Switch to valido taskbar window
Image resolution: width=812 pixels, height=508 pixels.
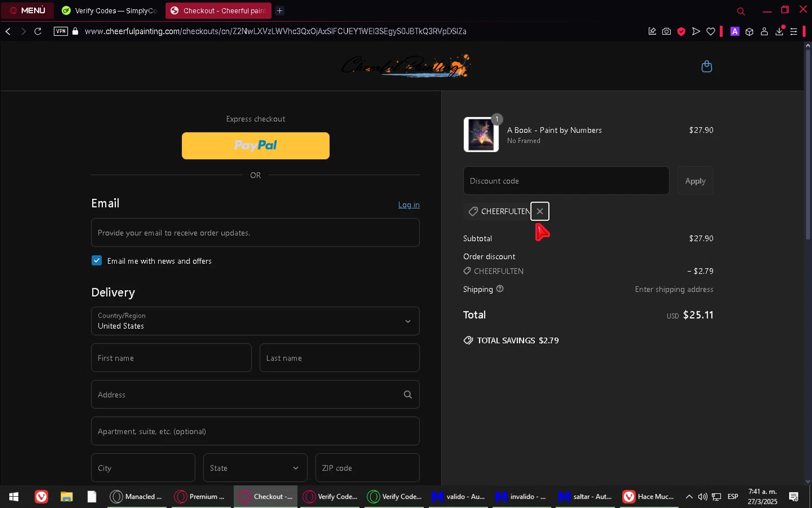pyautogui.click(x=459, y=497)
